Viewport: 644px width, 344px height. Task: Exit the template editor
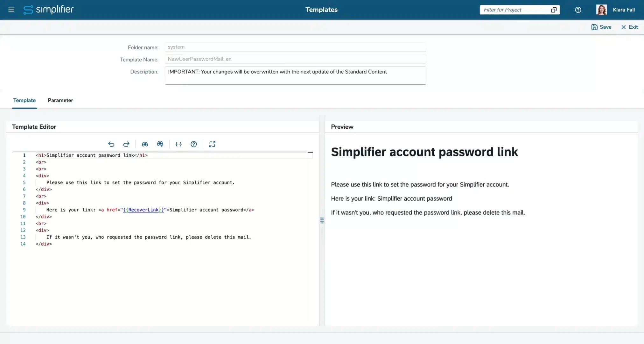coord(629,27)
